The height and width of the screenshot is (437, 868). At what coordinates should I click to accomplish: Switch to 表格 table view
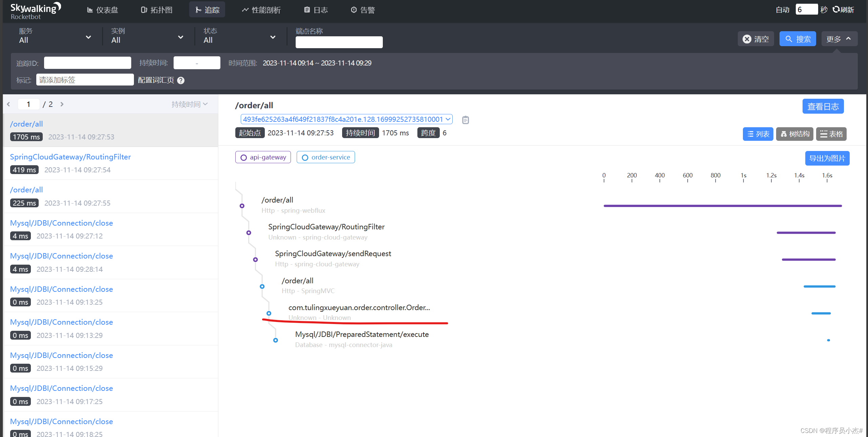[x=831, y=134]
